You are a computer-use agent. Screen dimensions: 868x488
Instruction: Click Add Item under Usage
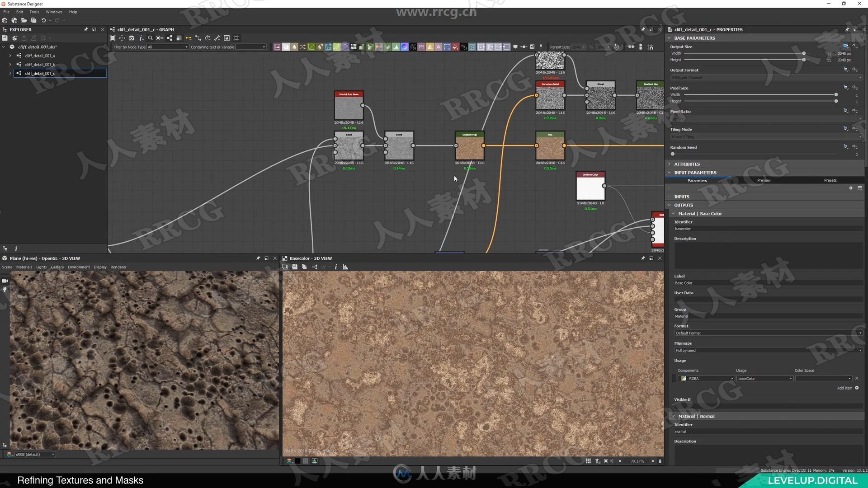coord(848,388)
